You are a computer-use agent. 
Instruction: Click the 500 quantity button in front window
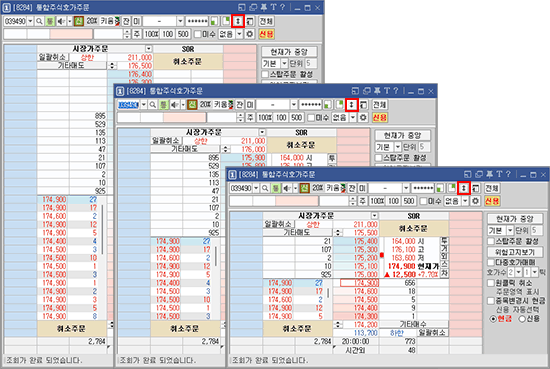pyautogui.click(x=409, y=201)
